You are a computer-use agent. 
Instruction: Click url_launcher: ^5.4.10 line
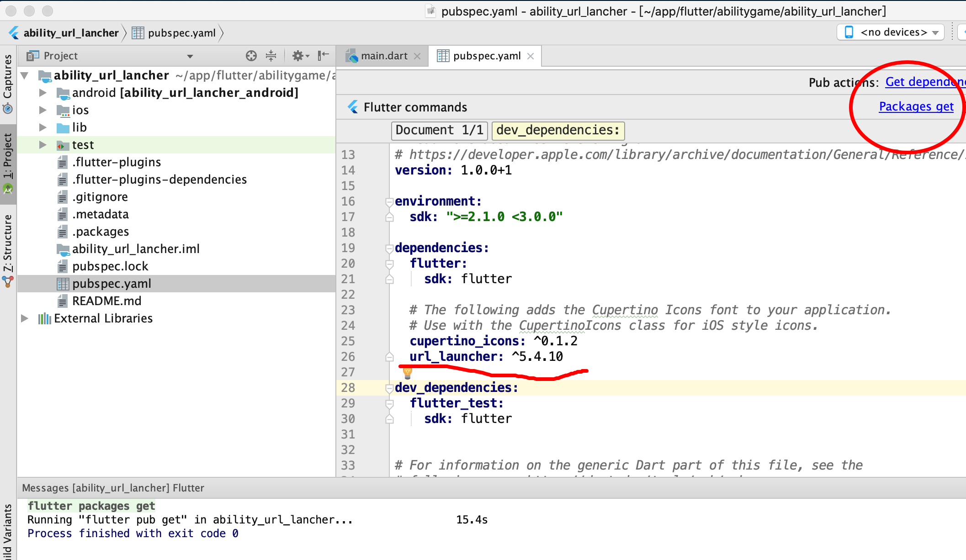pyautogui.click(x=486, y=357)
